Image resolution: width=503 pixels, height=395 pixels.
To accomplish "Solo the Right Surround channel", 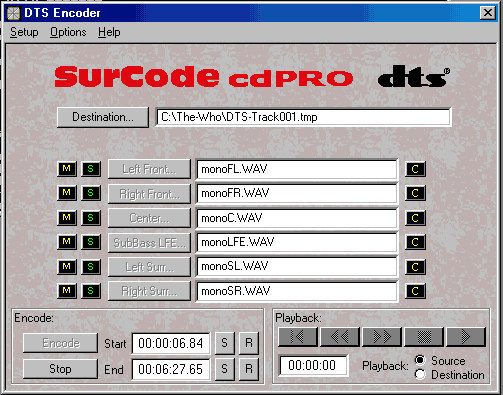I will click(91, 291).
